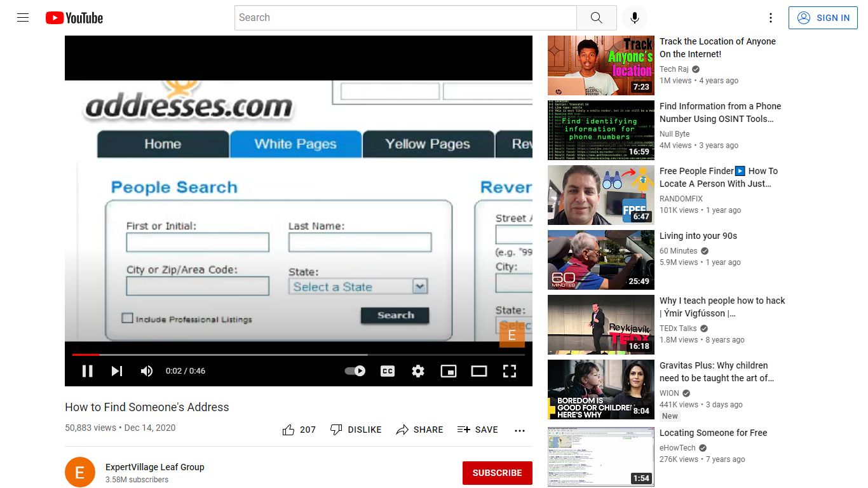
Task: Switch to theater mode
Action: coord(479,371)
